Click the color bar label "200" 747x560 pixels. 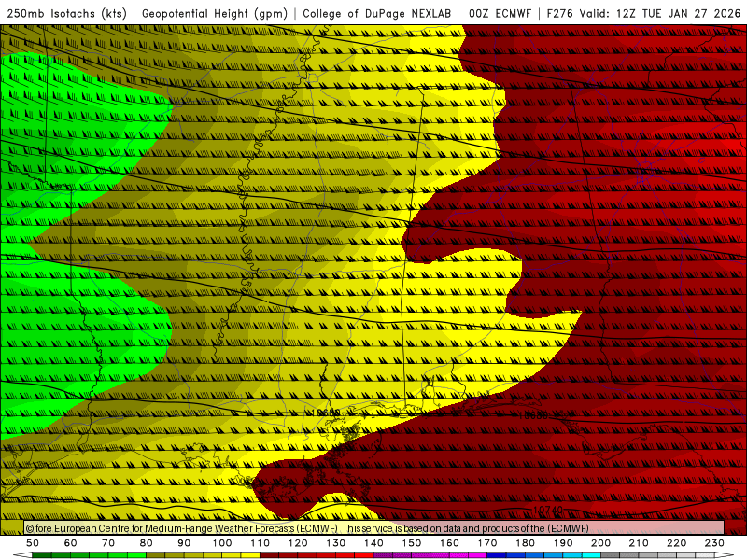click(x=600, y=543)
